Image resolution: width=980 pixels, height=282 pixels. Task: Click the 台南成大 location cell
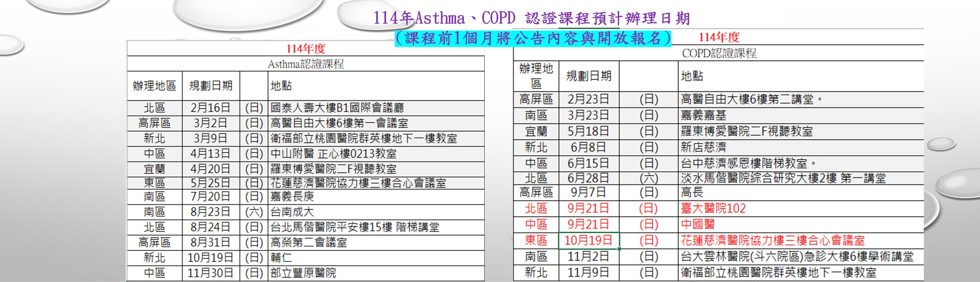coord(292,212)
